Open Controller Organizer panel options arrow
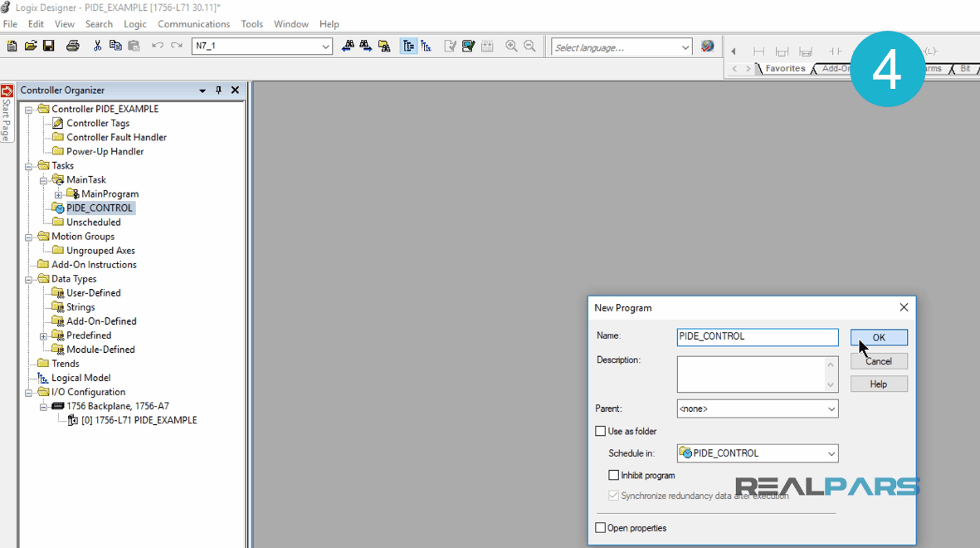 (202, 91)
